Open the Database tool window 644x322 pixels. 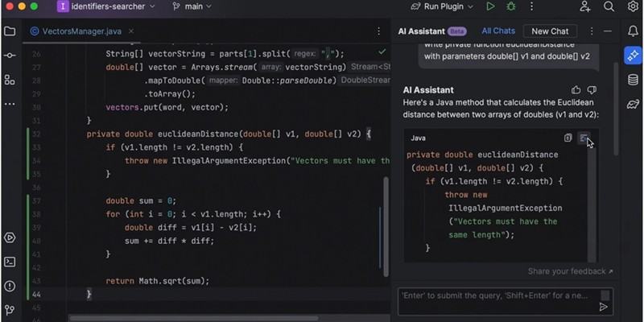632,80
